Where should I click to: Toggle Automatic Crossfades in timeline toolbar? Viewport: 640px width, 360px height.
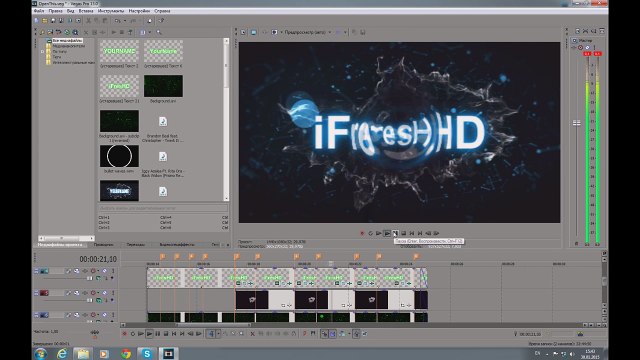coord(333,334)
